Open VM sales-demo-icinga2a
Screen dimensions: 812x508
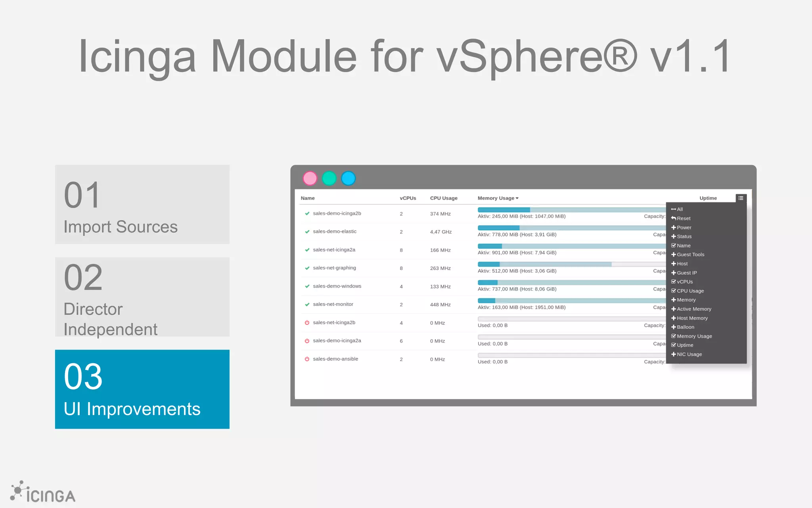pos(337,341)
